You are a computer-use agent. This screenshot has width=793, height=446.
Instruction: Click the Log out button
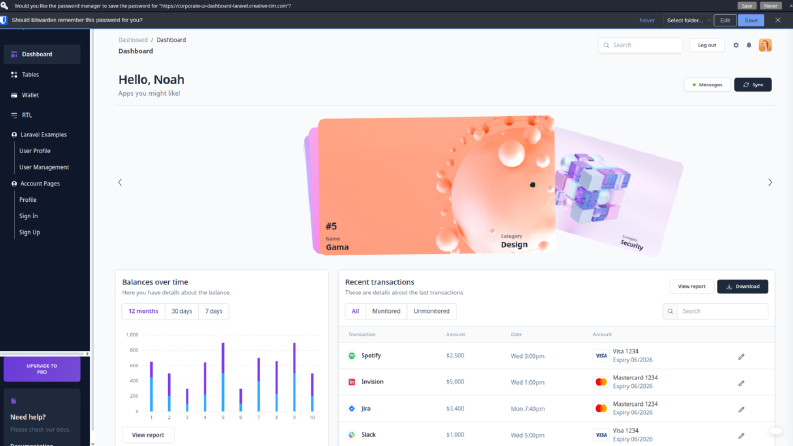707,45
